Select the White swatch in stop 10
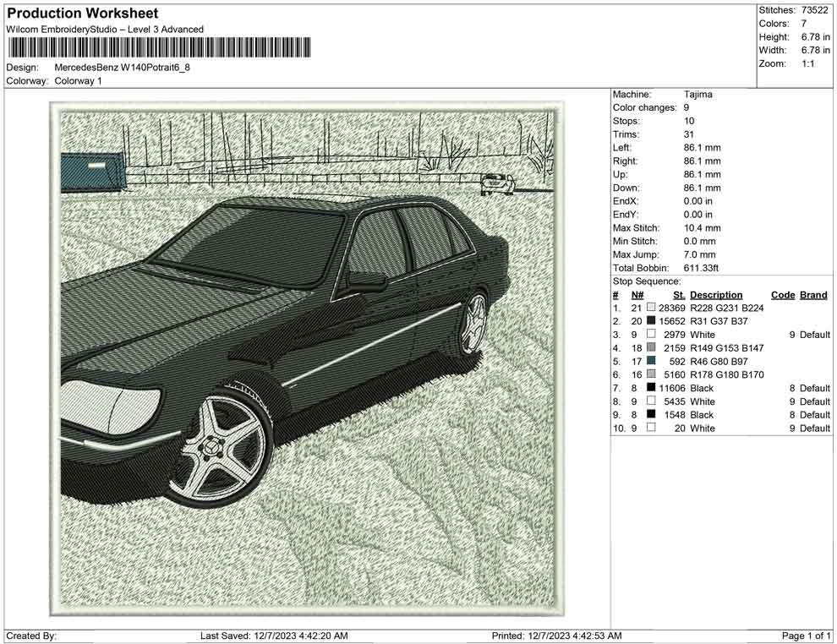 click(651, 428)
